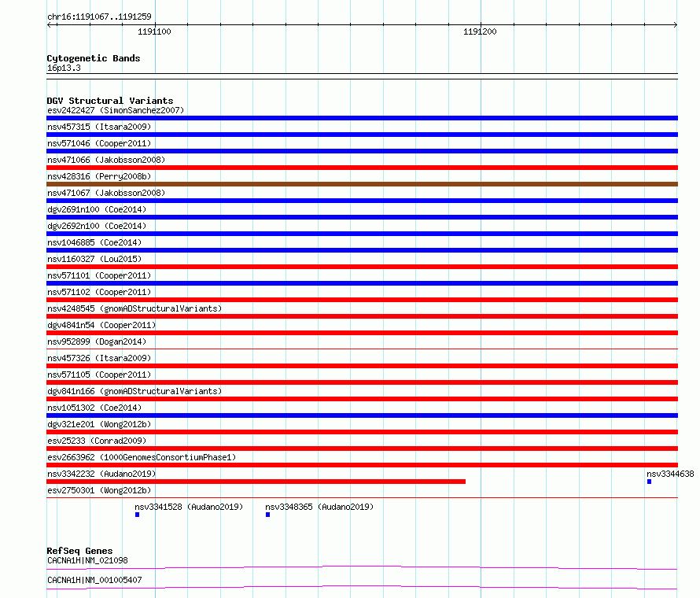Click nsv952899 (Dogan2014) label
The height and width of the screenshot is (598, 700).
(97, 341)
